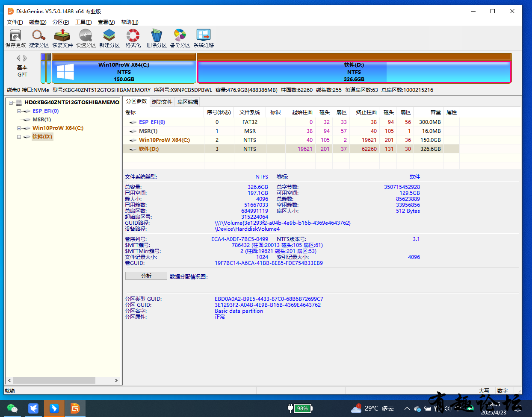Open the 分区(P) menu

pyautogui.click(x=61, y=22)
